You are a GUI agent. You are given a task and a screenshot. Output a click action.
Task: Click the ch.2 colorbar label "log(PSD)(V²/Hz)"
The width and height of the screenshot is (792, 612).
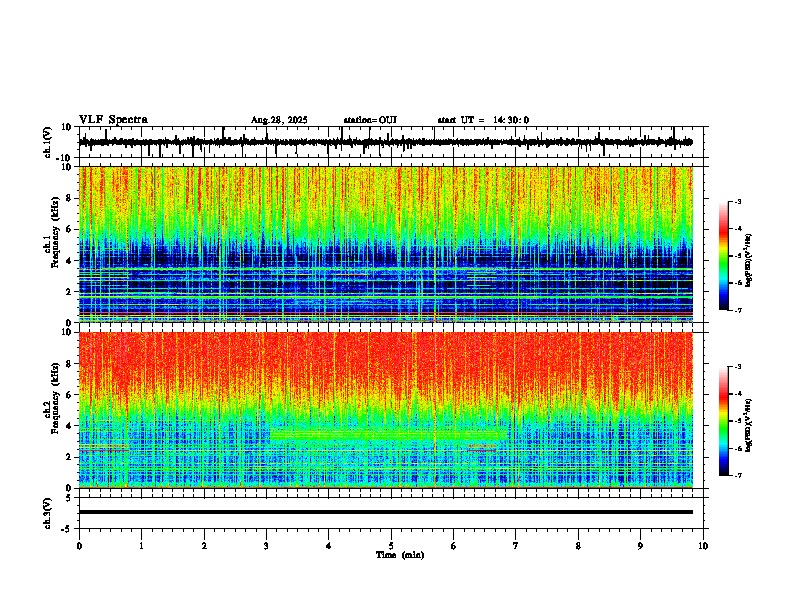coord(749,426)
